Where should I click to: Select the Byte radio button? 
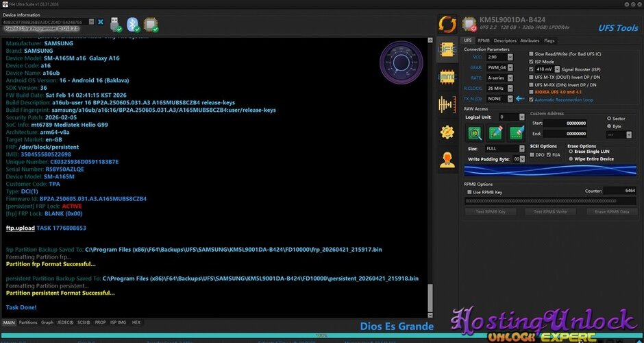(609, 126)
